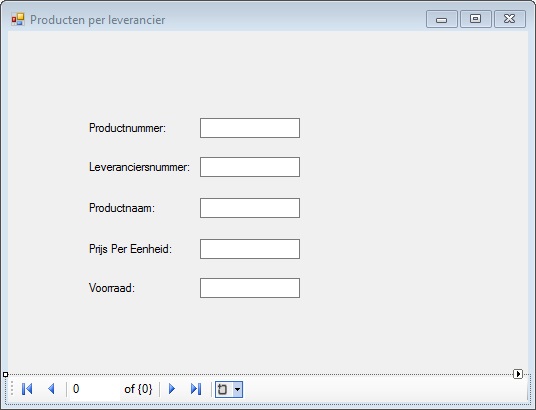Minimize the Producten per leverancier window
This screenshot has width=536, height=410.
442,19
